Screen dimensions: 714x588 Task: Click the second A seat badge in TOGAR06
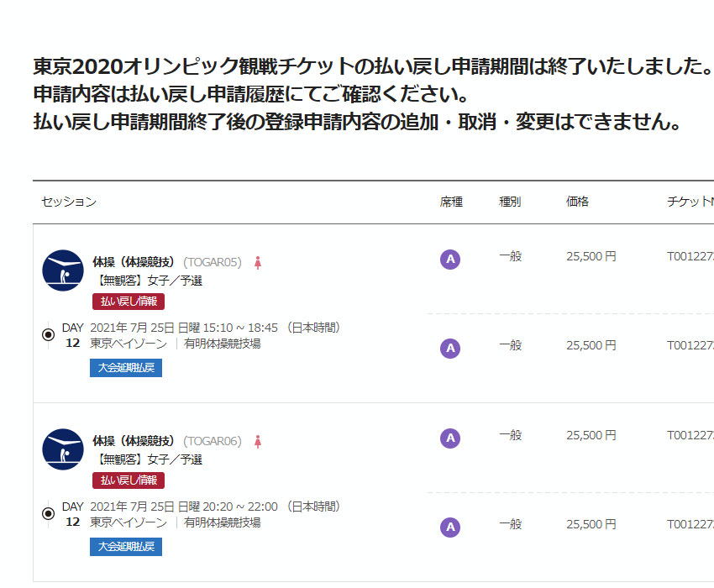(x=450, y=528)
